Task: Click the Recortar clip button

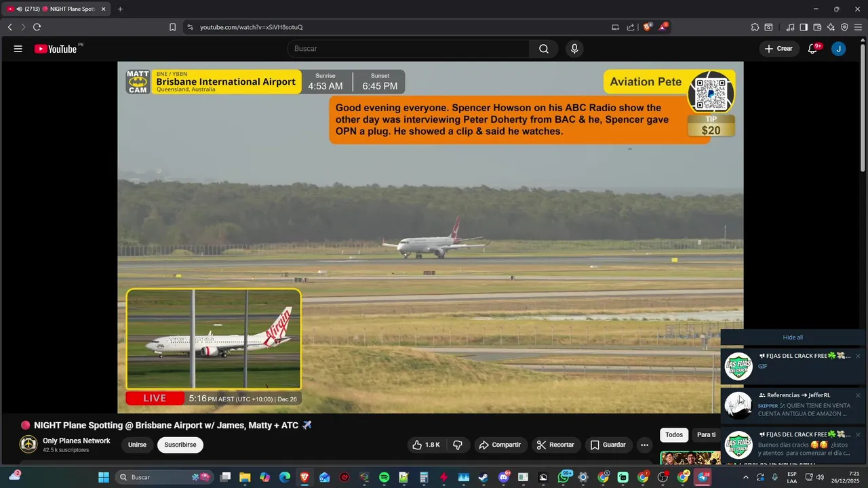Action: pyautogui.click(x=556, y=445)
